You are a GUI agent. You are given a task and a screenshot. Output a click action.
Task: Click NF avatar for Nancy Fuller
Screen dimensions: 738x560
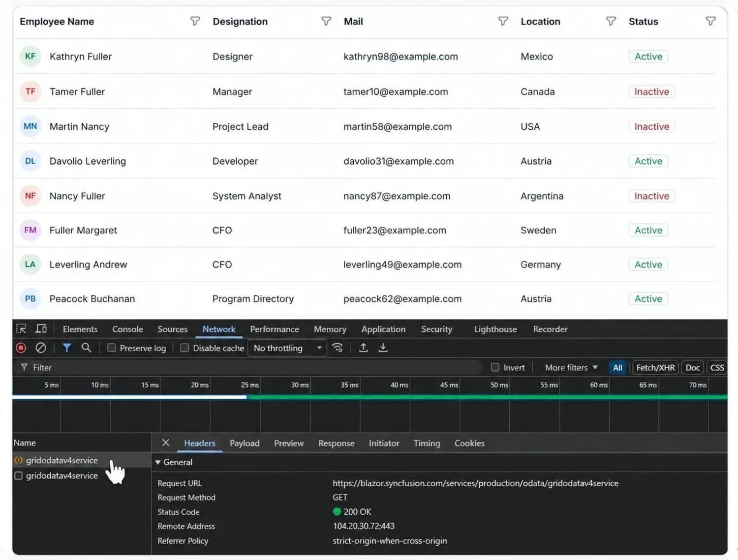click(31, 196)
